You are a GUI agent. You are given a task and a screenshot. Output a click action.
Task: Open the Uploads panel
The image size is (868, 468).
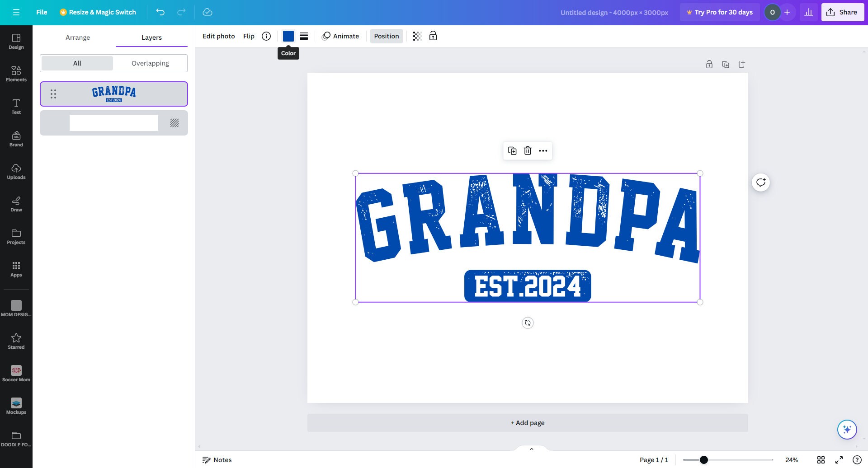[x=16, y=172]
